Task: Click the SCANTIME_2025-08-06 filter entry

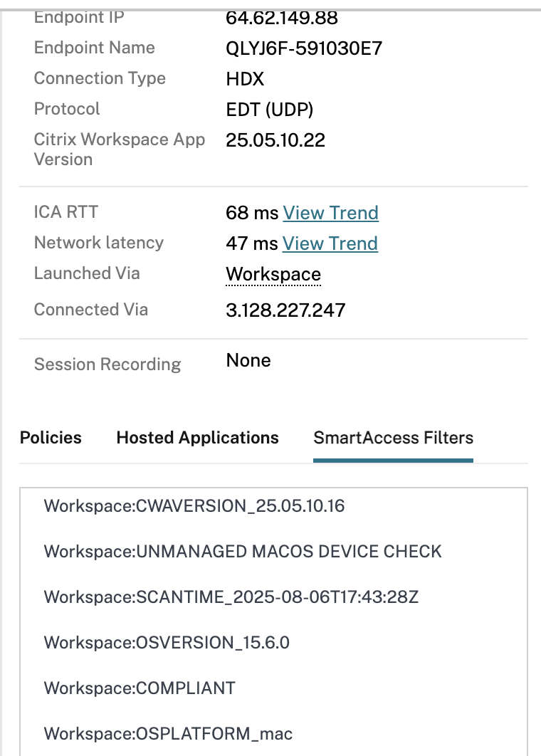Action: click(231, 597)
